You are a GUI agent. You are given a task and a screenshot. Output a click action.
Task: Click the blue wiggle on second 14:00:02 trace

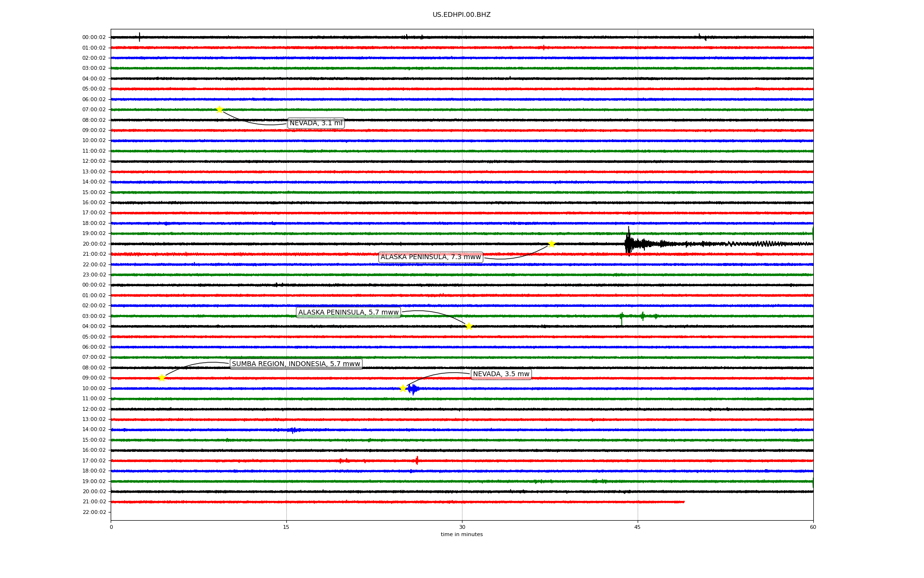[x=294, y=430]
